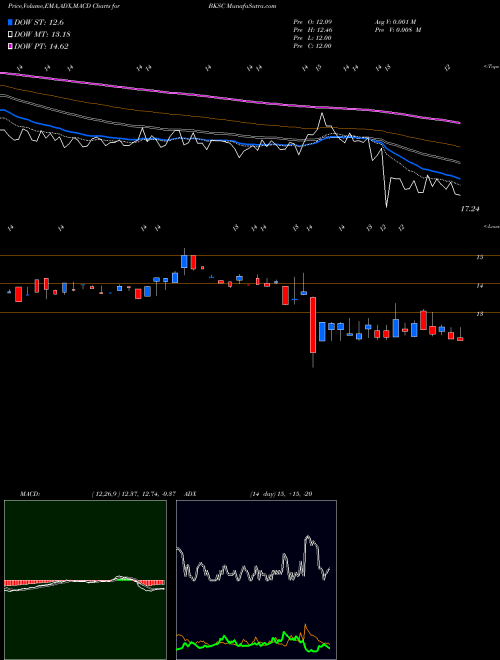Select the 'DOW ST: 12.6' legend text
The height and width of the screenshot is (660, 500).
pos(39,22)
